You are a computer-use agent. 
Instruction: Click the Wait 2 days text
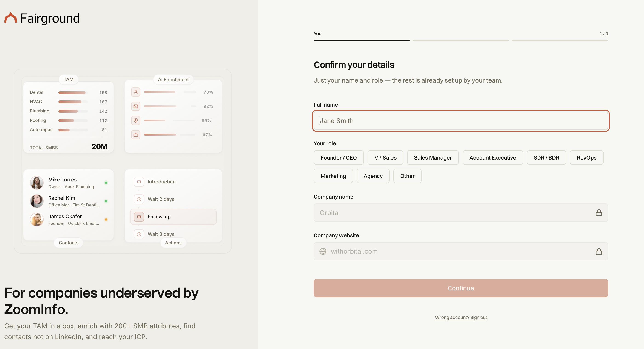(161, 199)
